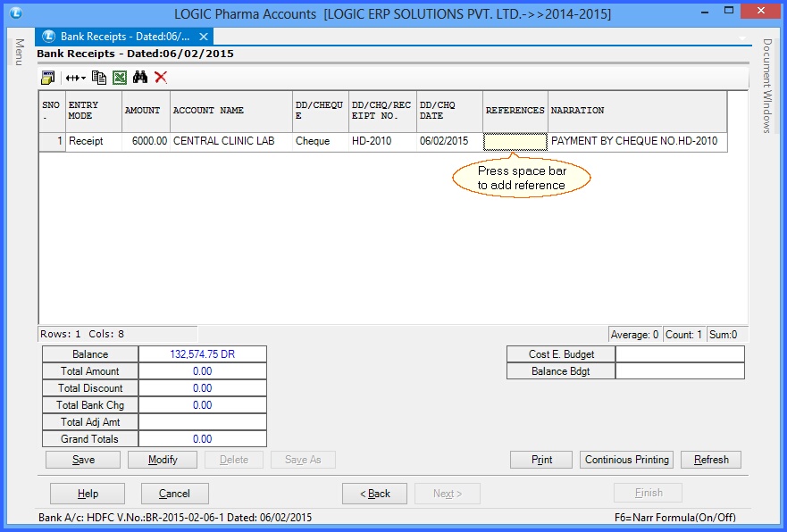
Task: Maximize the LOGIC Pharma Accounts window
Action: pyautogui.click(x=729, y=11)
